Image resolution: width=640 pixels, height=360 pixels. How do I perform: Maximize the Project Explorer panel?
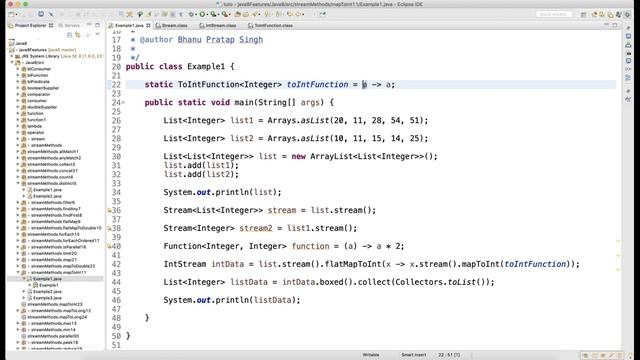pos(98,25)
